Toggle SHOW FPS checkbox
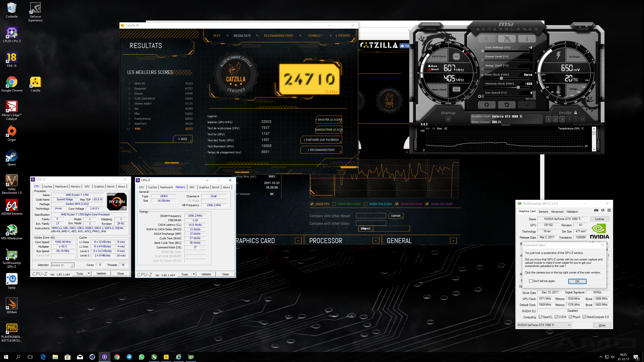 pyautogui.click(x=312, y=204)
